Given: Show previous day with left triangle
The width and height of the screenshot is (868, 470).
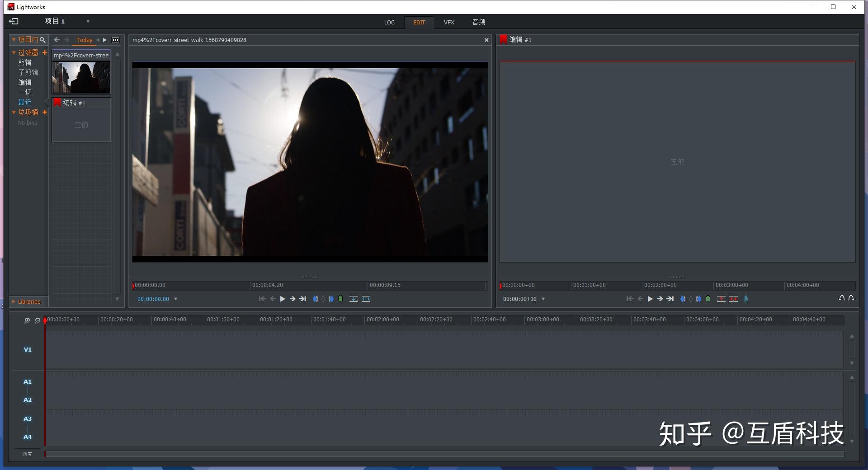Looking at the screenshot, I should (x=98, y=40).
